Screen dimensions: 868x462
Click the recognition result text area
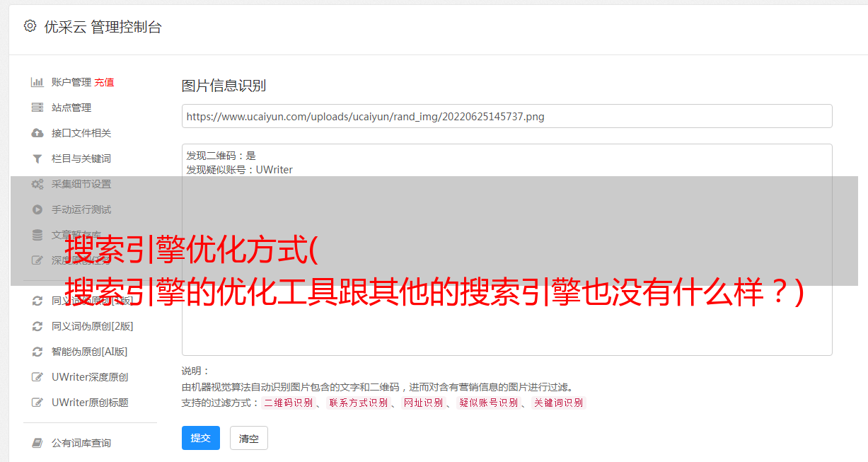tap(507, 250)
